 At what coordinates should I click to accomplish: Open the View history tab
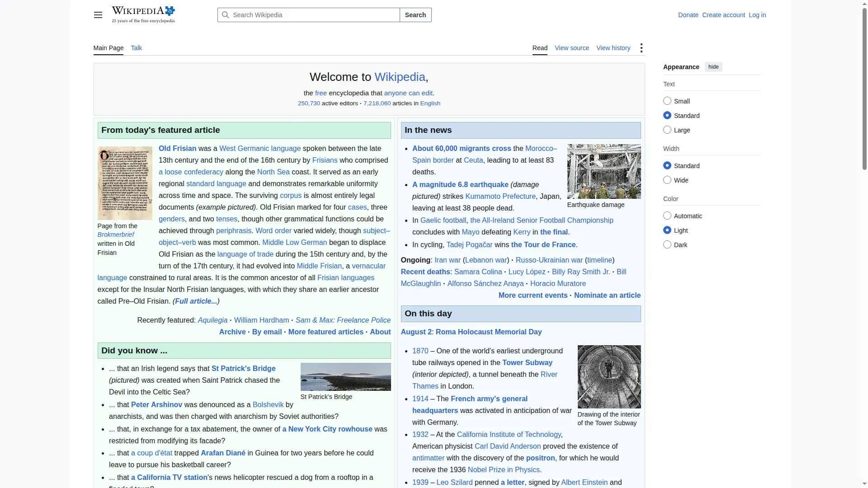click(x=613, y=48)
